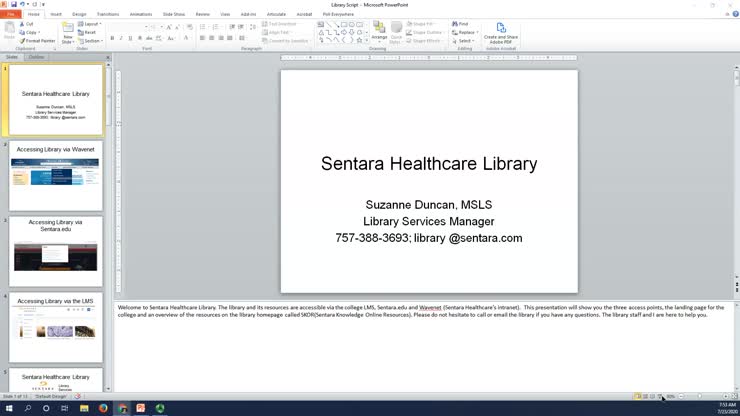
Task: Toggle Bold formatting
Action: 112,38
